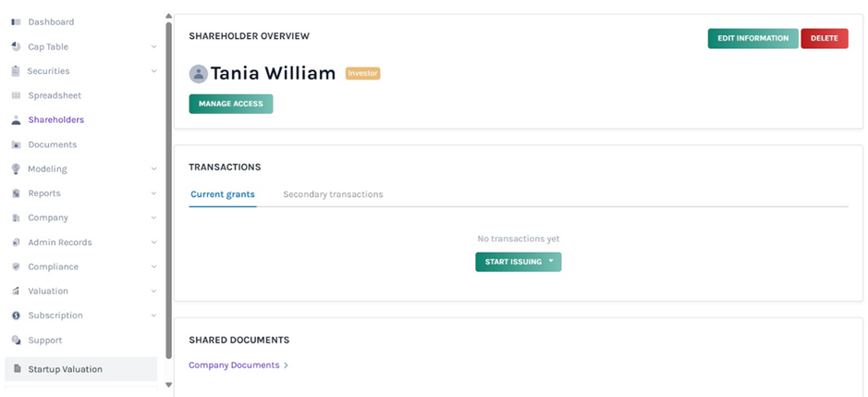Click the Modeling lightbulb icon
The width and height of the screenshot is (868, 397).
pyautogui.click(x=16, y=169)
